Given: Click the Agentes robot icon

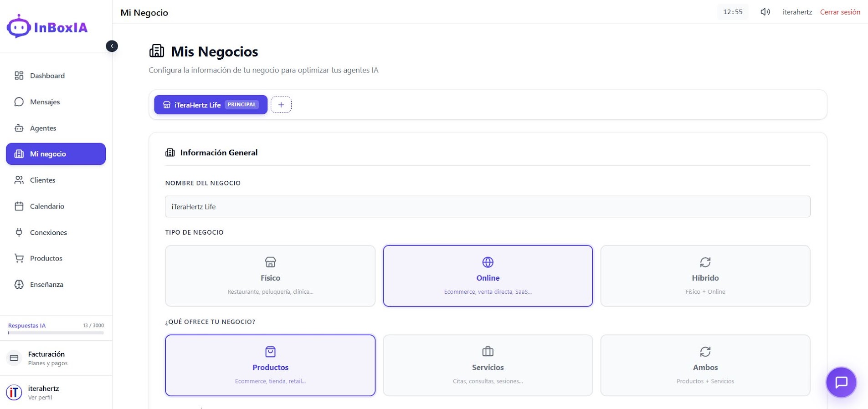Looking at the screenshot, I should pos(19,128).
